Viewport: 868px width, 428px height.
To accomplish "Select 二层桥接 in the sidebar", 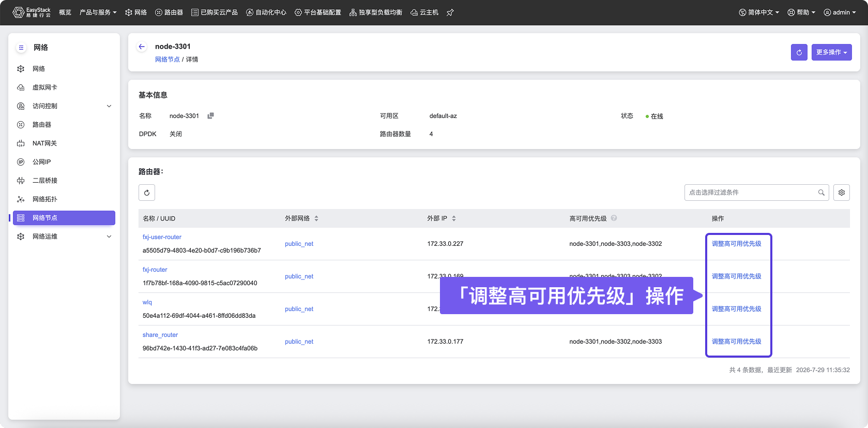I will [64, 181].
